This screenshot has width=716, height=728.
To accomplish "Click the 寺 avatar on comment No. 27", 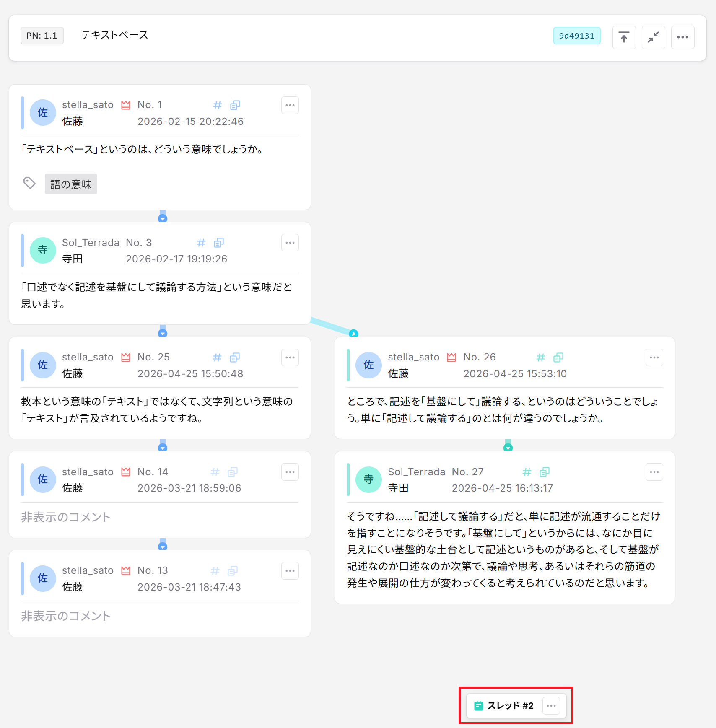I will point(368,479).
